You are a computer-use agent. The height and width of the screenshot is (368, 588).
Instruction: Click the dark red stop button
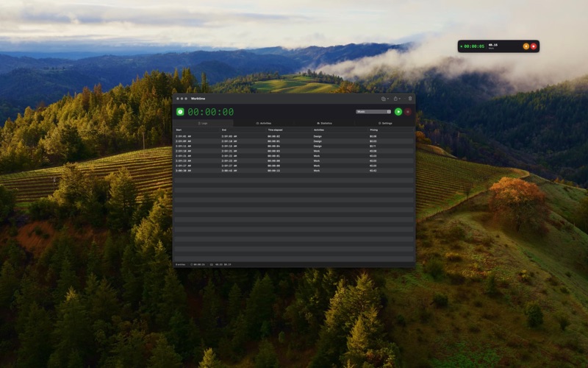pyautogui.click(x=408, y=112)
